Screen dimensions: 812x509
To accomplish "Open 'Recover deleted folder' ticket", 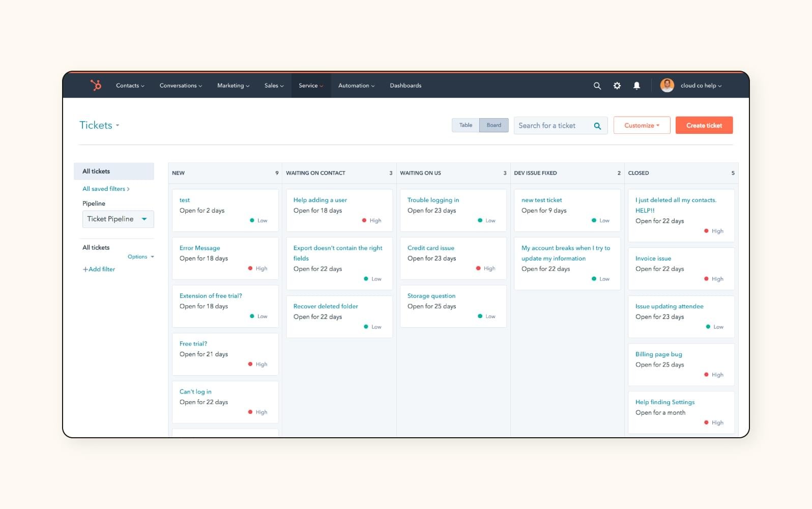I will 326,306.
